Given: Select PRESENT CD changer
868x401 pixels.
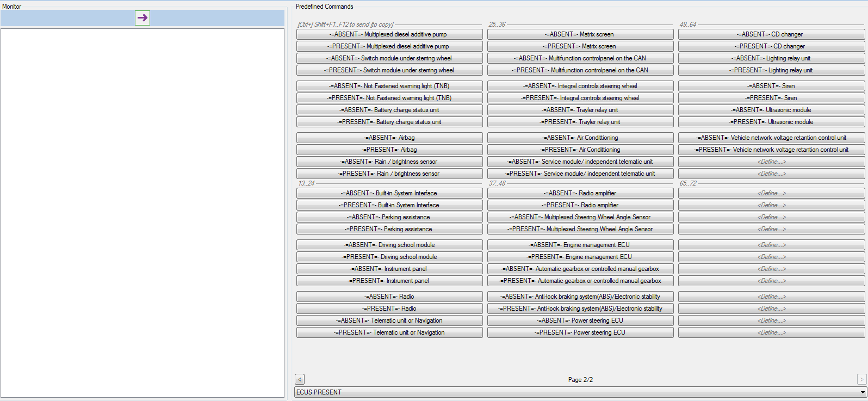Looking at the screenshot, I should click(x=771, y=46).
